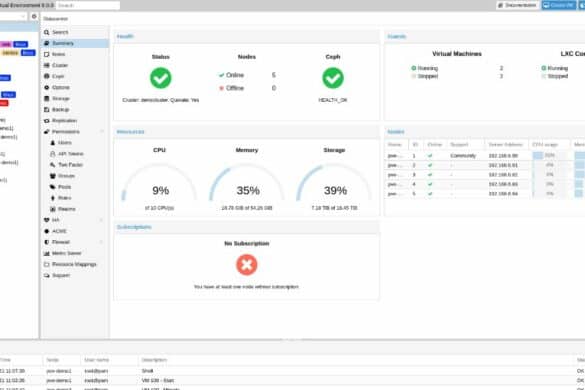The image size is (585, 390).
Task: Open the Backup section icon
Action: (x=47, y=110)
